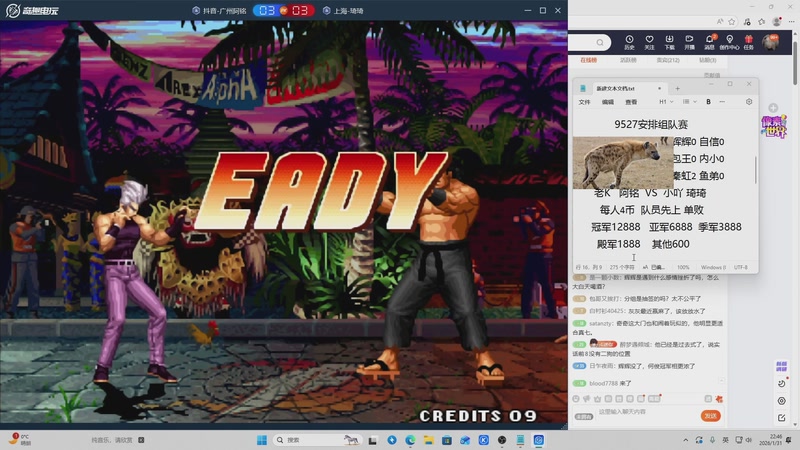Open the browser three-dot settings menu

791,21
